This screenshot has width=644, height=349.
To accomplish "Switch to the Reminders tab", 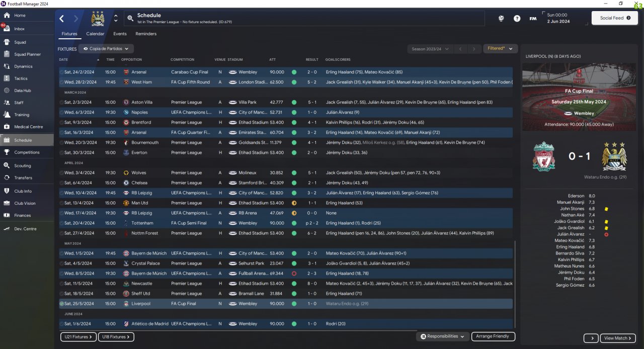I will [x=146, y=34].
